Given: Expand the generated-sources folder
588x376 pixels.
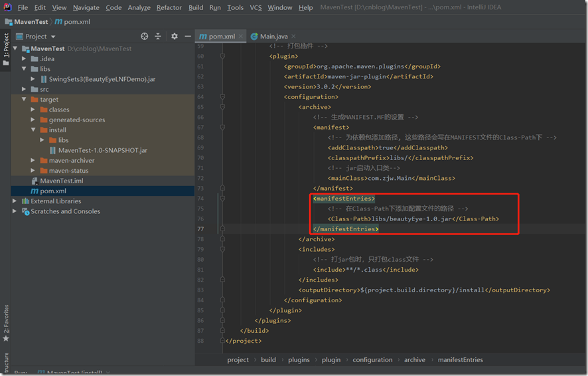Looking at the screenshot, I should [33, 120].
